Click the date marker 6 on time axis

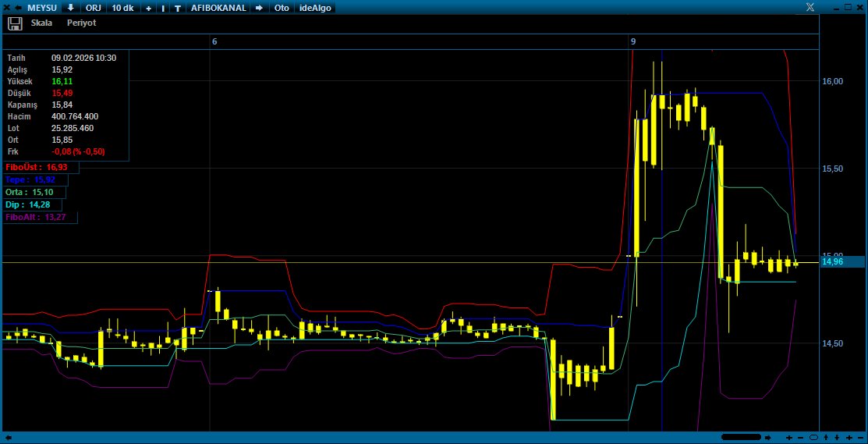214,41
